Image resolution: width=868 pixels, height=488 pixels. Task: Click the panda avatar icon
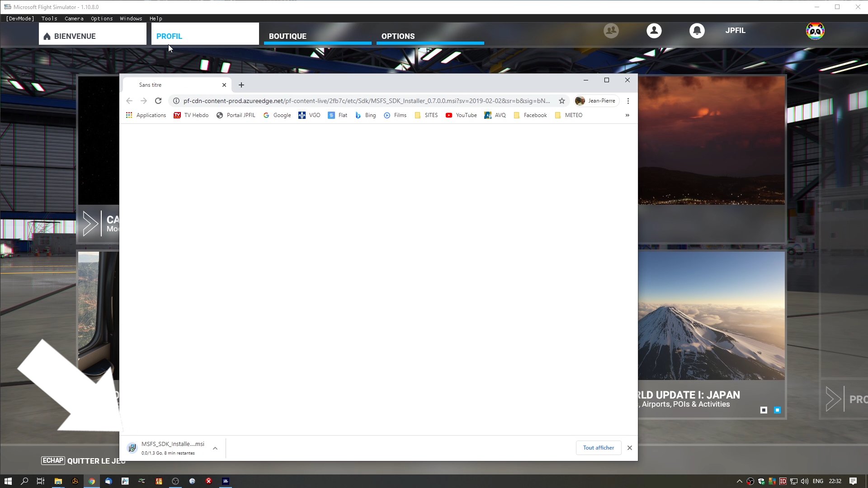click(815, 31)
